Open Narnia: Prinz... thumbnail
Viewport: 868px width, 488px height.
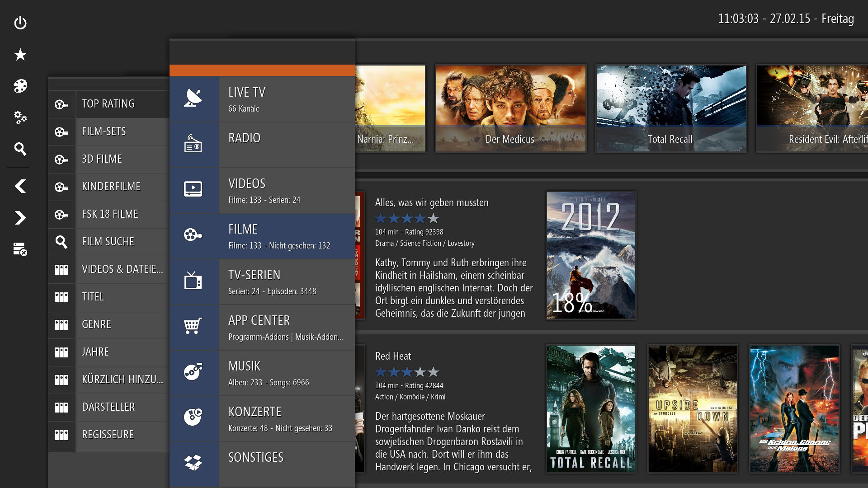click(x=390, y=108)
